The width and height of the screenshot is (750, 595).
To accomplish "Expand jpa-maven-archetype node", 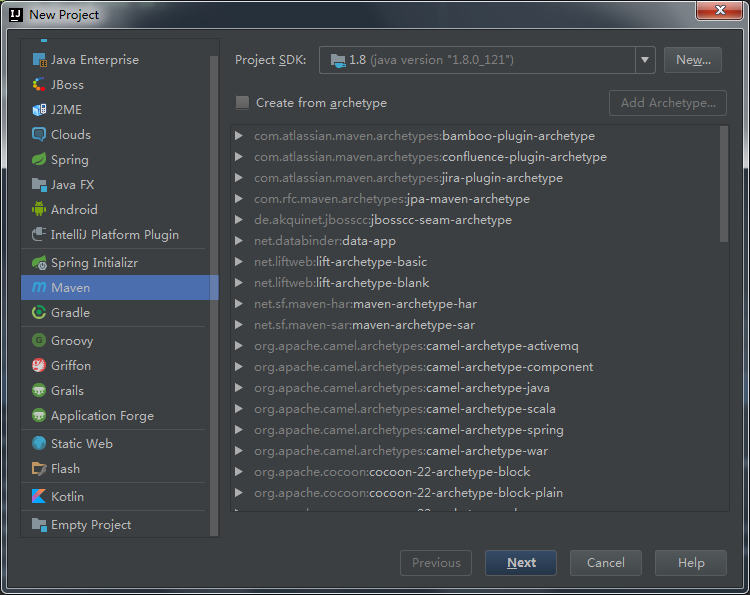I will pos(239,199).
